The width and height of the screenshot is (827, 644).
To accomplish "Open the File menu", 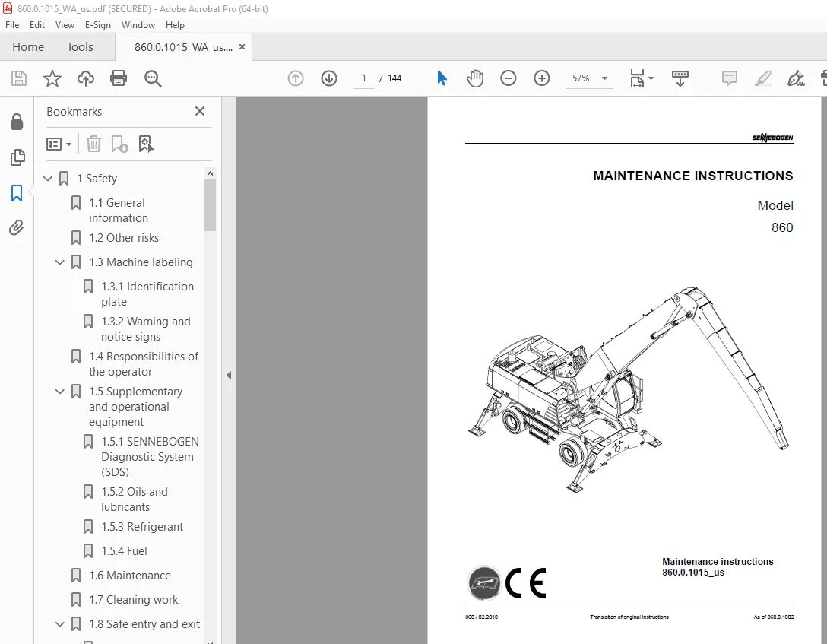I will click(12, 25).
